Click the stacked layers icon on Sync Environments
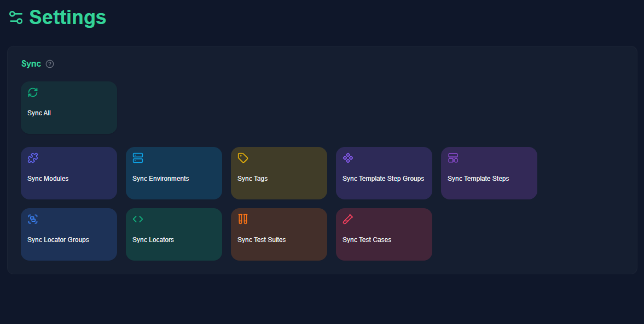644x324 pixels. (138, 158)
